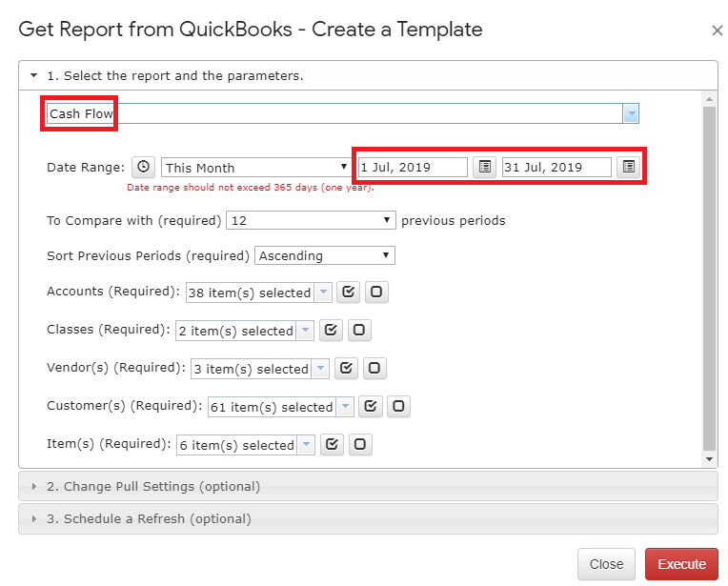Select all Vendors using the check icon
The height and width of the screenshot is (586, 728).
[x=346, y=369]
